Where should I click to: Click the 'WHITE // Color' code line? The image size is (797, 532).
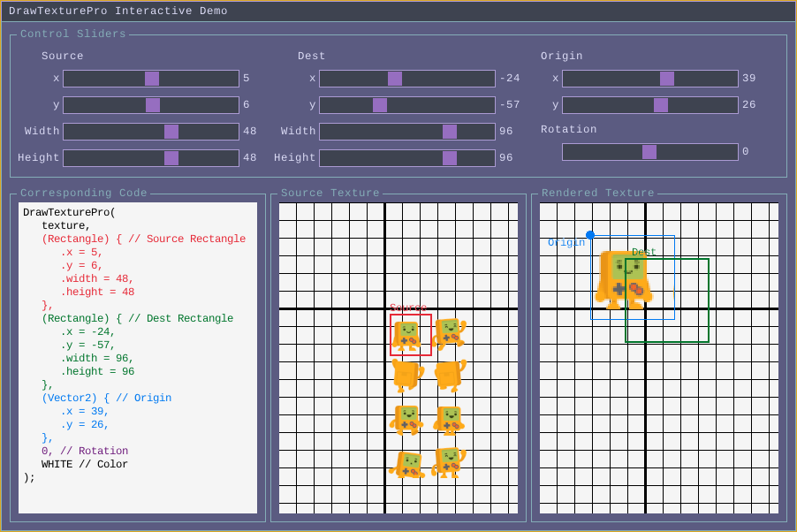point(84,464)
